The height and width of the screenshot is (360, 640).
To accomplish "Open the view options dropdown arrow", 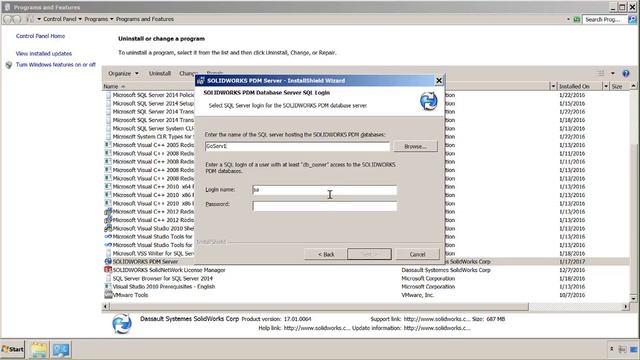I will tap(613, 73).
